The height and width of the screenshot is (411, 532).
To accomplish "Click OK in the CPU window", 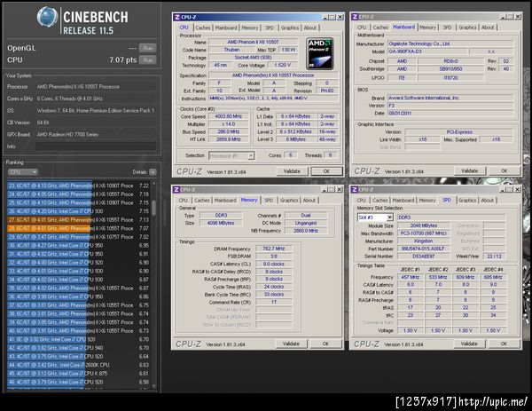I will tap(326, 171).
